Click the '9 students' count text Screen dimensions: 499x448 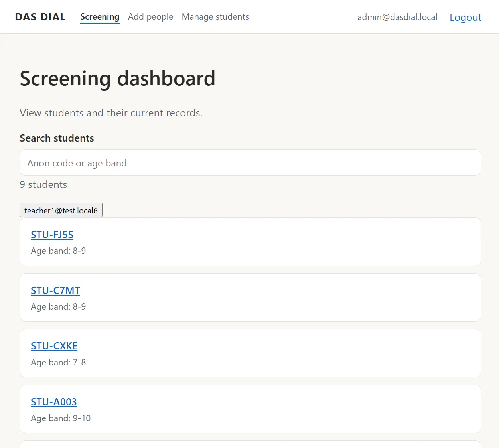[43, 184]
